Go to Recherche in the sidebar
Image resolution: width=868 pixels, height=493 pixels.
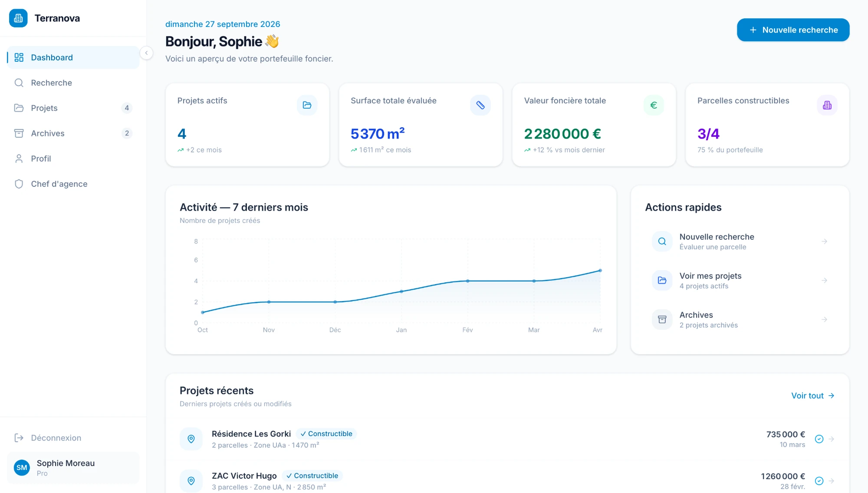pyautogui.click(x=73, y=83)
